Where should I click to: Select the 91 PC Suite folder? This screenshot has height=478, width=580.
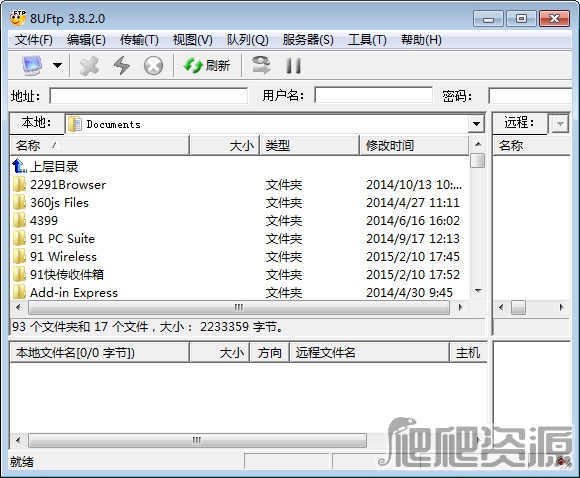pyautogui.click(x=62, y=239)
